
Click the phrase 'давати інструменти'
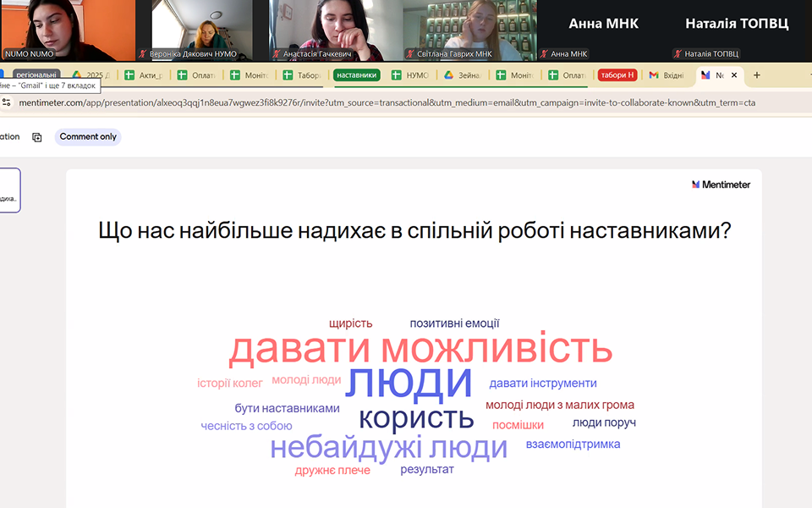pos(543,383)
